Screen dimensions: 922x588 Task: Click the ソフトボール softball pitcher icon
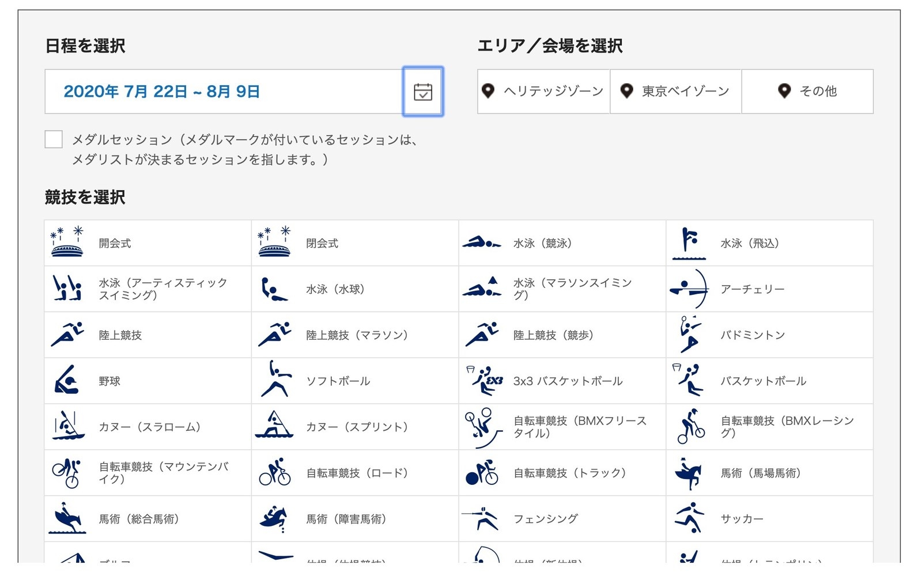point(275,379)
